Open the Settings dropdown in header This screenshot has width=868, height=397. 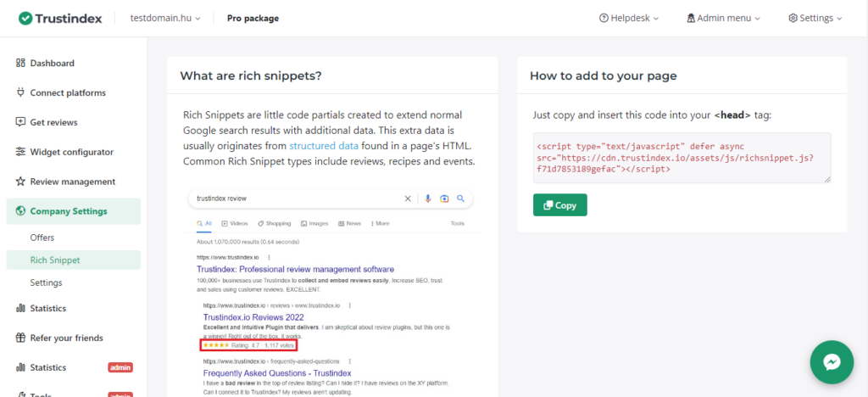point(815,18)
